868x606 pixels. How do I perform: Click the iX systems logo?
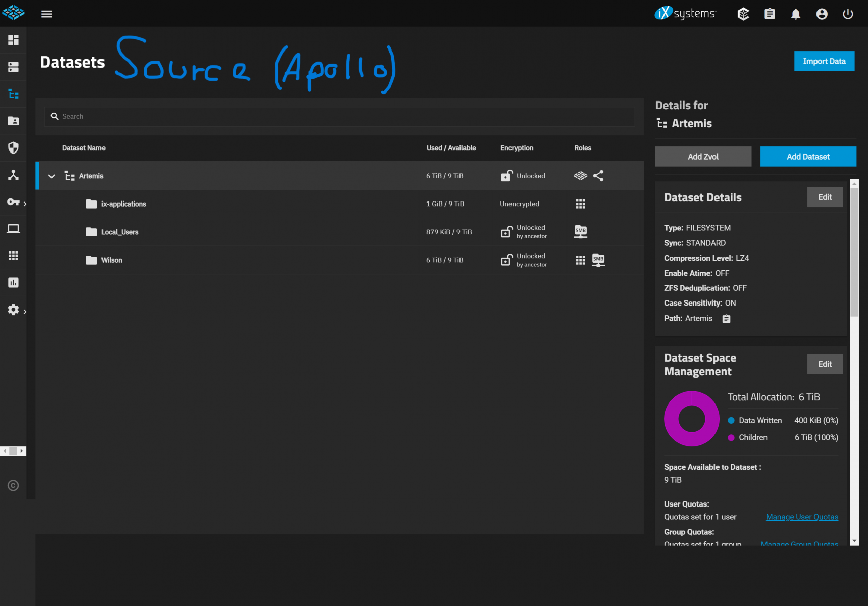point(685,13)
